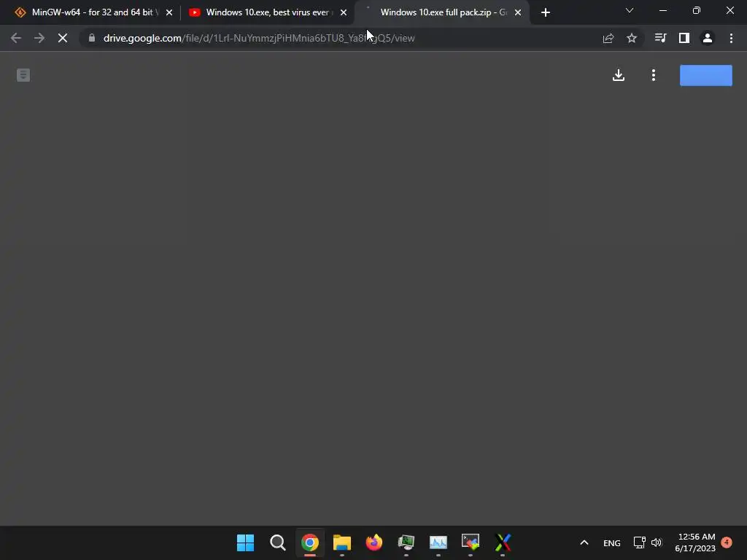Image resolution: width=747 pixels, height=560 pixels.
Task: Open Firefox from taskbar
Action: pos(374,542)
